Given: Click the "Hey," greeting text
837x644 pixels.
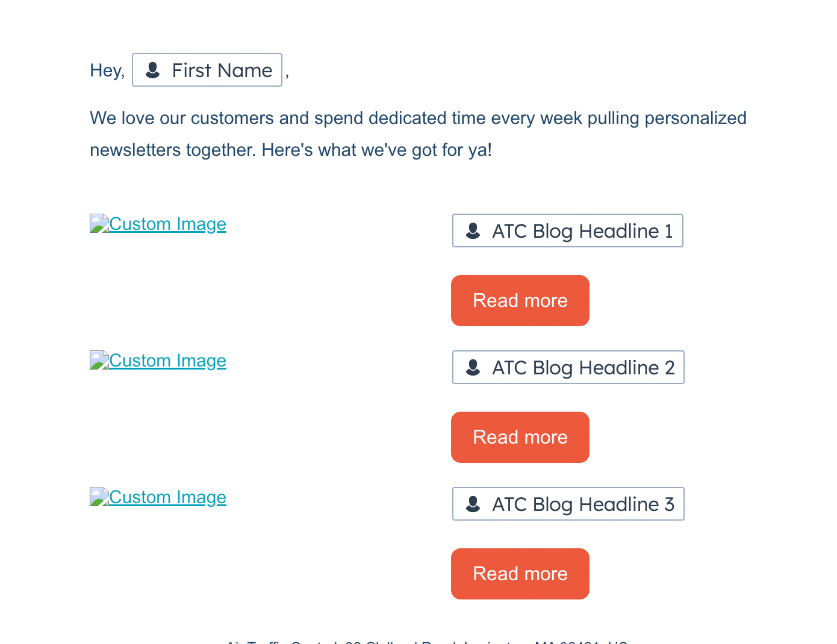Looking at the screenshot, I should tap(107, 70).
